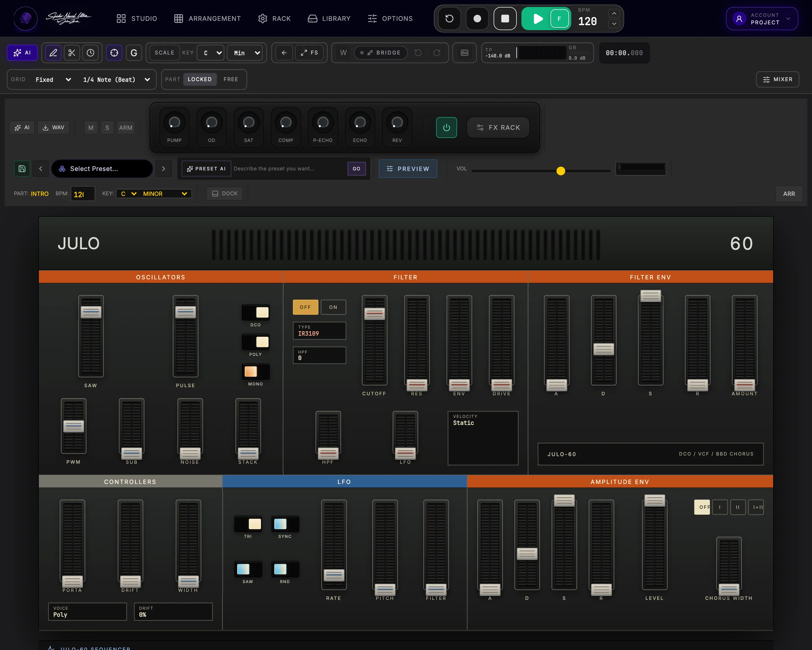This screenshot has width=812, height=650.
Task: Click the G tool button
Action: coord(134,53)
